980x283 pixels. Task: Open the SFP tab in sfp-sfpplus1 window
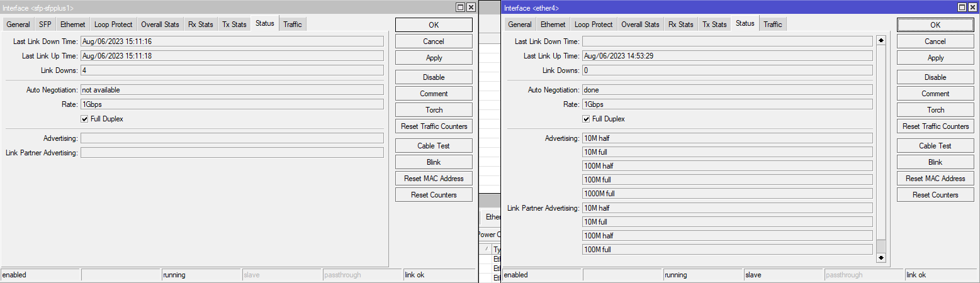[x=45, y=25]
